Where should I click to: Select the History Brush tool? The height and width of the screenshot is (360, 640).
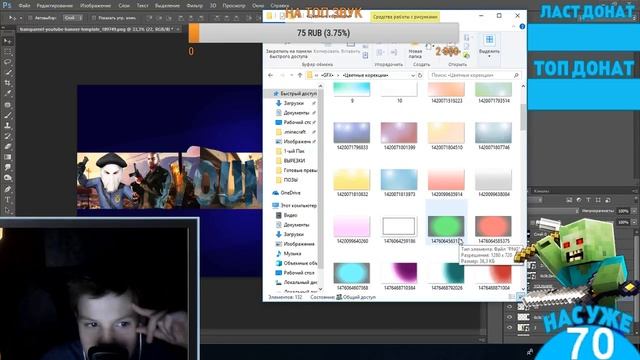[x=7, y=136]
